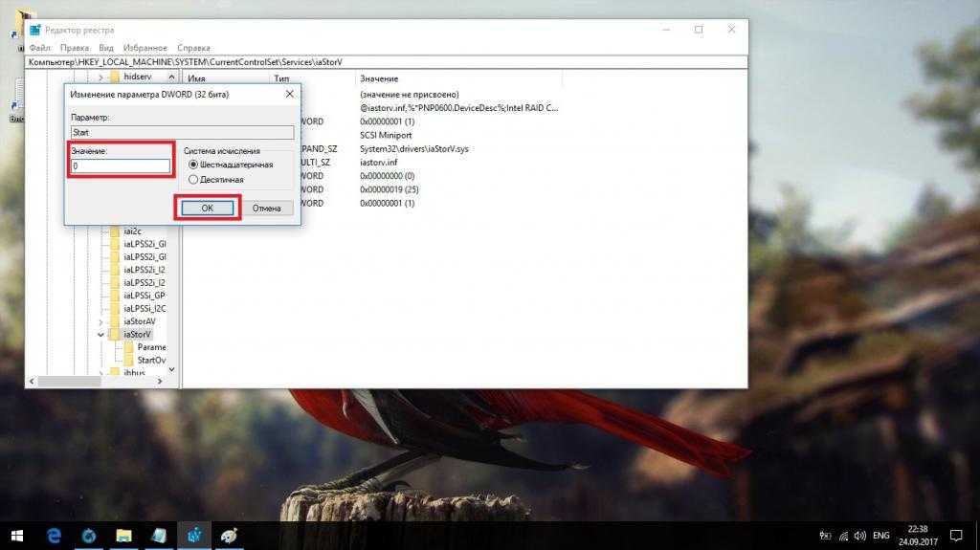Close the DWORD edit dialog
The height and width of the screenshot is (550, 980).
pos(289,94)
